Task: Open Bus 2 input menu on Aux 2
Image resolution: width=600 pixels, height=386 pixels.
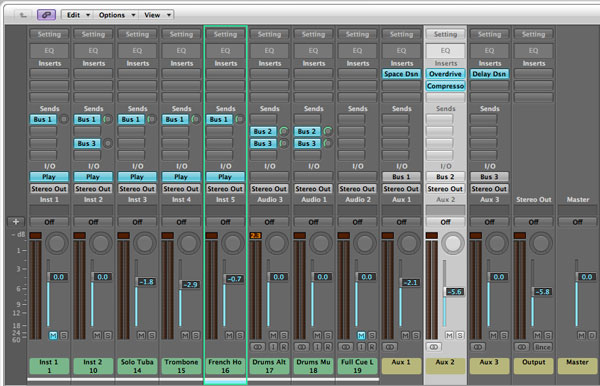Action: [x=445, y=177]
